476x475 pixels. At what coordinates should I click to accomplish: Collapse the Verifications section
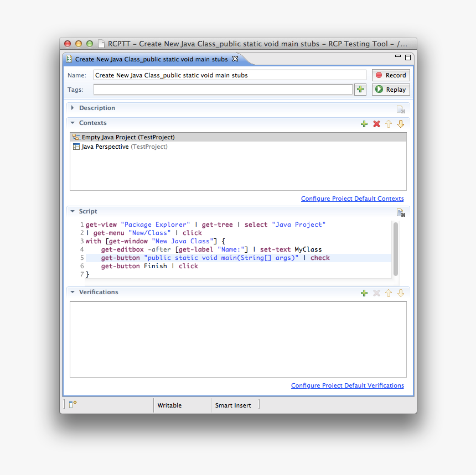point(73,292)
